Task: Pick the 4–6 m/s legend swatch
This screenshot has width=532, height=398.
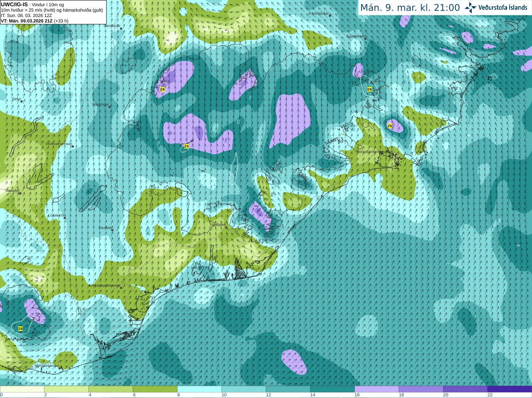Action: tap(111, 389)
